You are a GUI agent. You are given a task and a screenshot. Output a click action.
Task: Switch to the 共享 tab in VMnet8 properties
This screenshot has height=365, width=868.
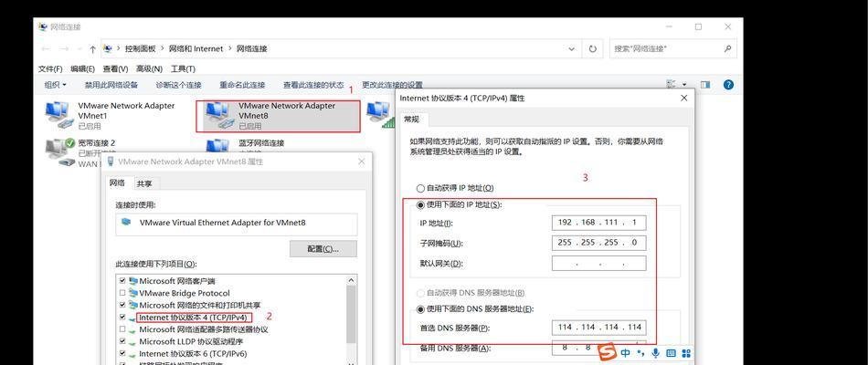145,183
